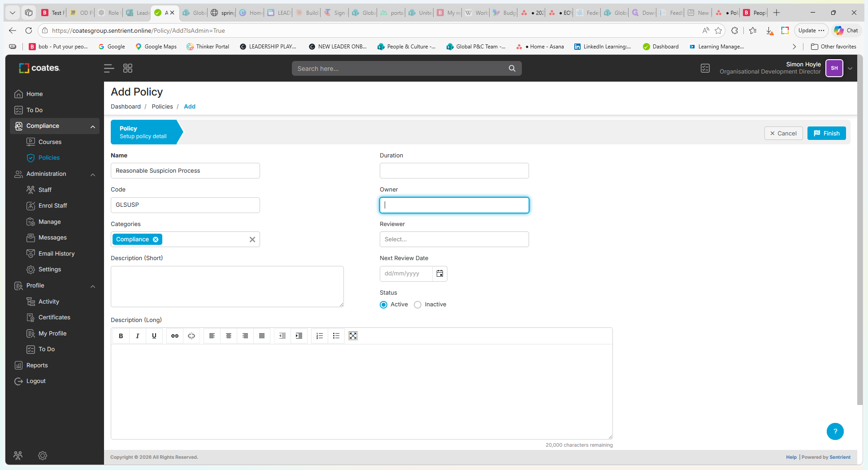Toggle underline formatting in Description editor

click(154, 336)
